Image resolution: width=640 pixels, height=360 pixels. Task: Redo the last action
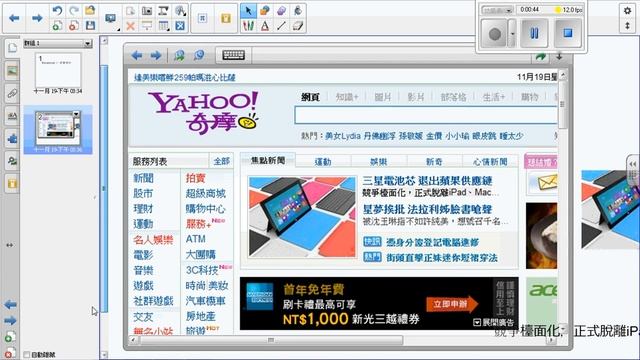click(x=74, y=10)
